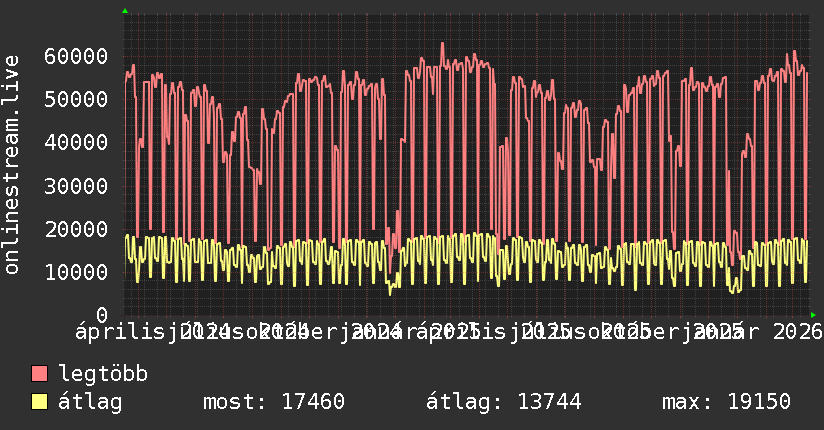Click the 'max: 19150' statistic
Image resolution: width=824 pixels, height=430 pixels.
coord(726,402)
